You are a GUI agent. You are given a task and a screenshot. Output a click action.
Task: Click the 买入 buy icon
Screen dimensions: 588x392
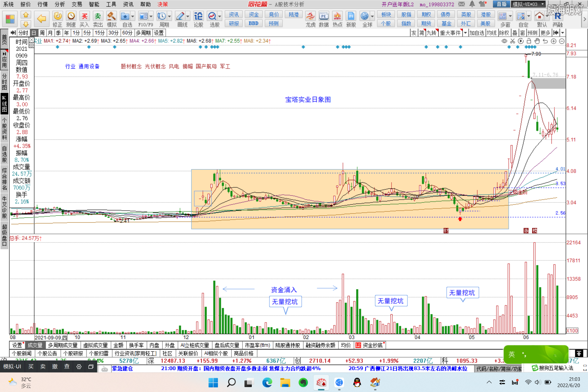(x=84, y=19)
